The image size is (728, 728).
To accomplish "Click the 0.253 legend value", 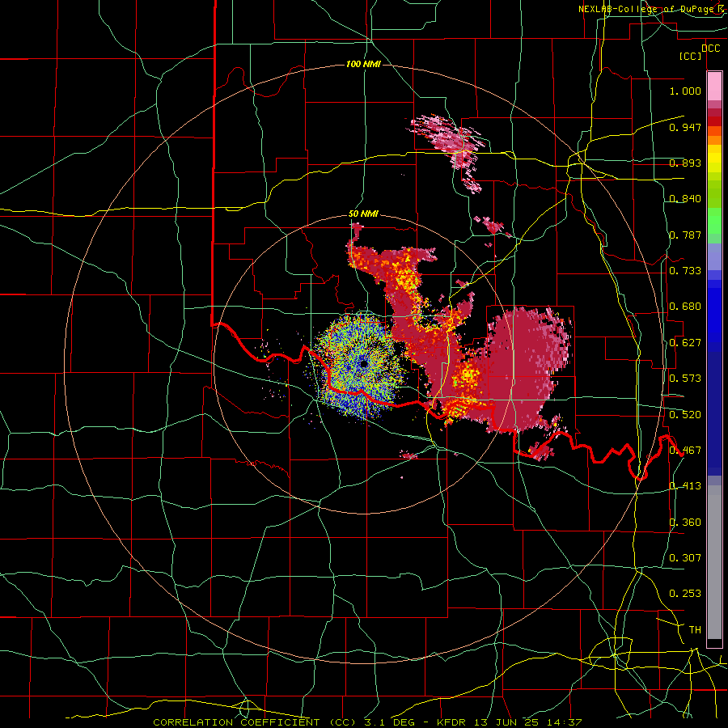I will click(685, 594).
